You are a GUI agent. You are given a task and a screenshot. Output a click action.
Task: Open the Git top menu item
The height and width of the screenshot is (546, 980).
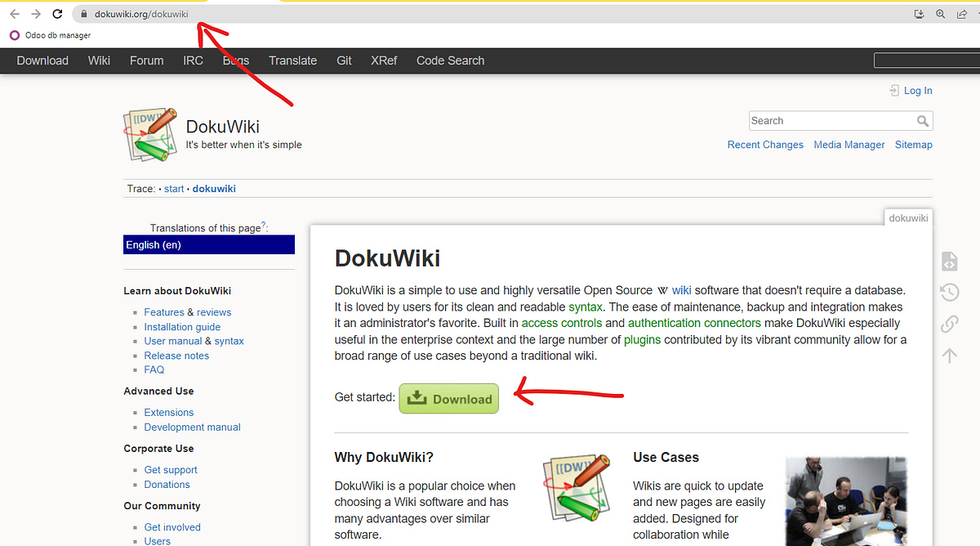(x=344, y=60)
